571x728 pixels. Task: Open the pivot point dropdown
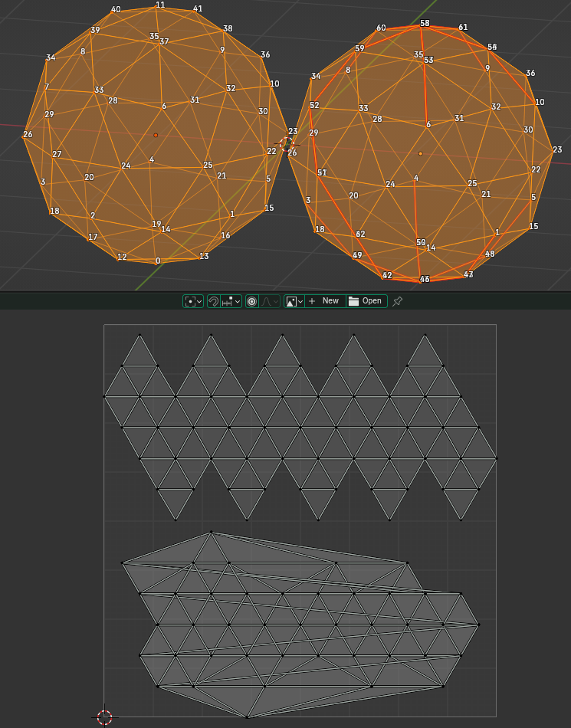coord(193,301)
